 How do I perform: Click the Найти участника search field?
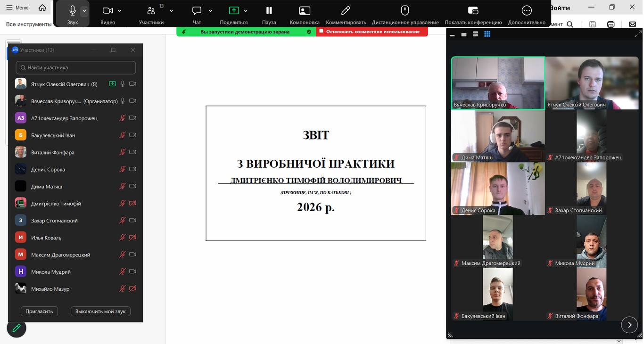pyautogui.click(x=76, y=67)
